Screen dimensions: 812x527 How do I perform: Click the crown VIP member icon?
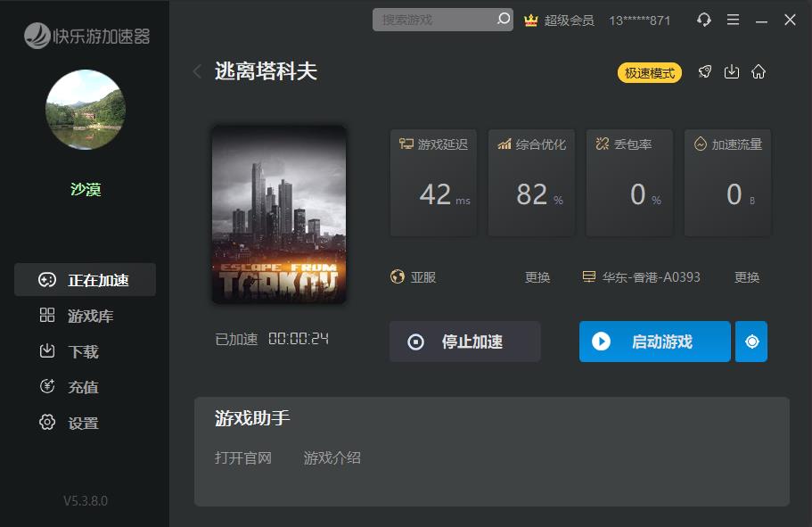click(x=531, y=21)
